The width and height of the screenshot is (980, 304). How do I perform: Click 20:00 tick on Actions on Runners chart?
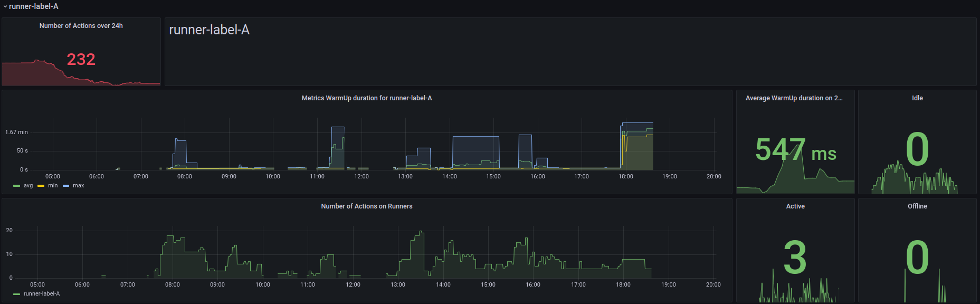click(x=713, y=285)
